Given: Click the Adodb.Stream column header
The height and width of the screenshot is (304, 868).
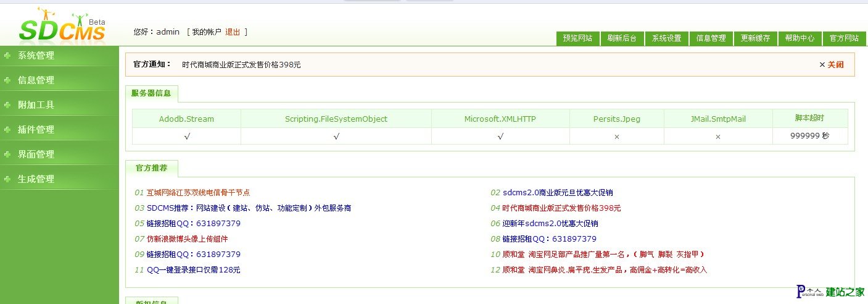Looking at the screenshot, I should (186, 119).
